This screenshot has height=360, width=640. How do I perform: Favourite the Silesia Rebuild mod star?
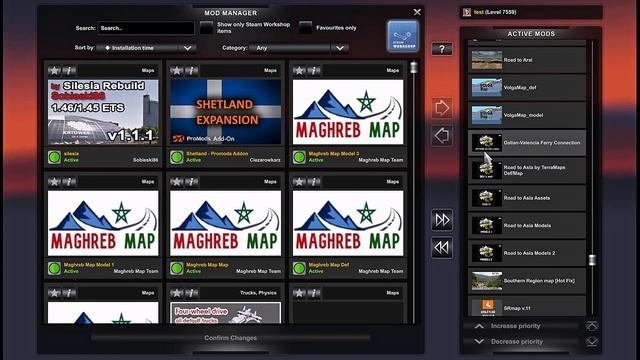click(54, 71)
